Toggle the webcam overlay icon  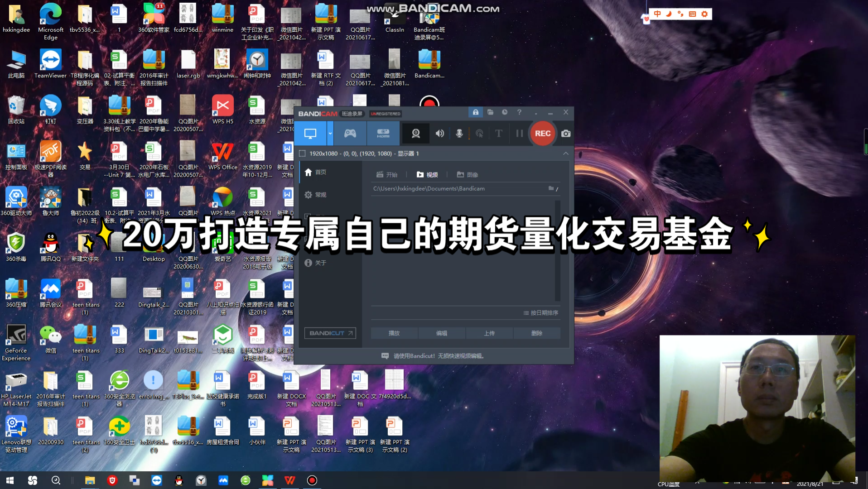point(415,134)
